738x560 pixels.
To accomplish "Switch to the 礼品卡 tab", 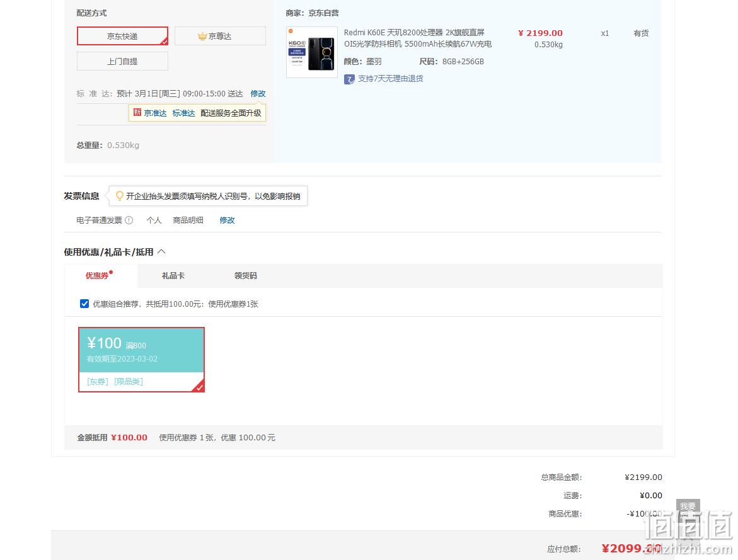I will coord(173,276).
